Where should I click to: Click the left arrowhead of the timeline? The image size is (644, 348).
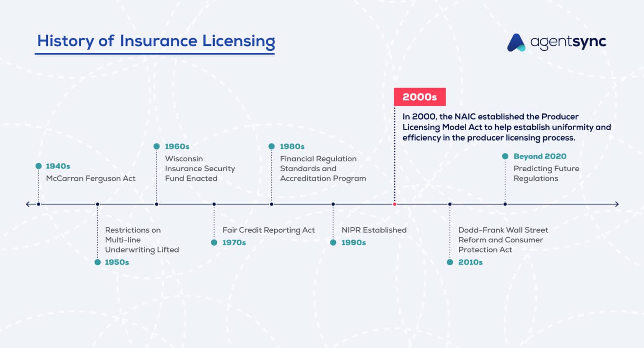28,204
